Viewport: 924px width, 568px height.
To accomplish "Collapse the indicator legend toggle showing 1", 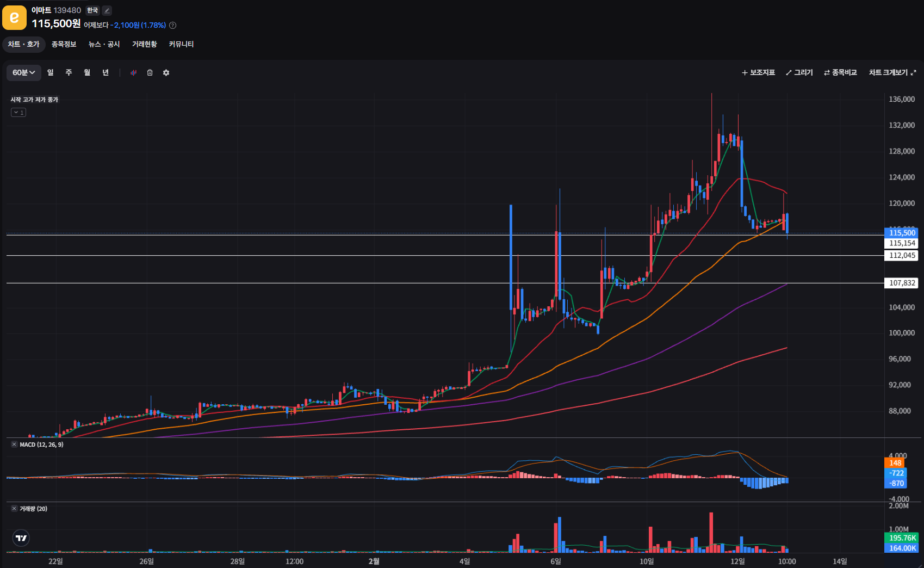I will (18, 113).
